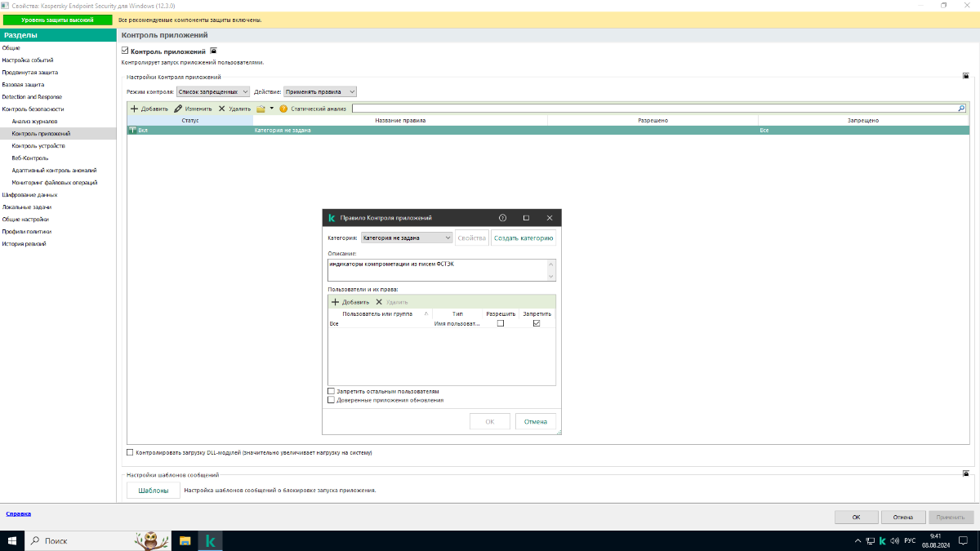Toggle the Вкл status switch in rule row

tap(134, 130)
